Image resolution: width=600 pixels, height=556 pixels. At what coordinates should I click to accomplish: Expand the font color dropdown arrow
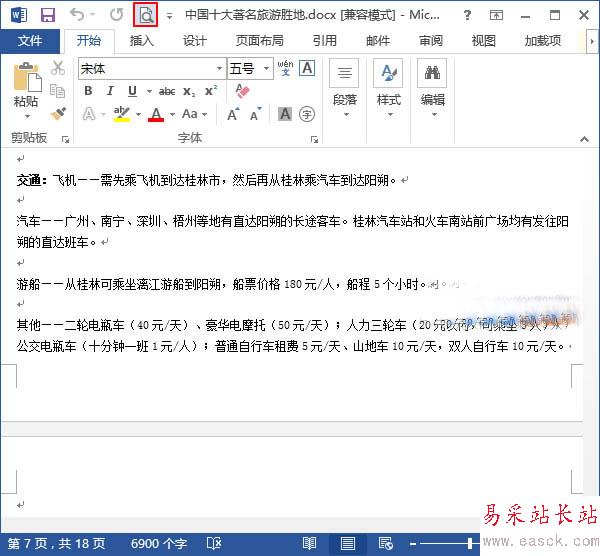172,114
